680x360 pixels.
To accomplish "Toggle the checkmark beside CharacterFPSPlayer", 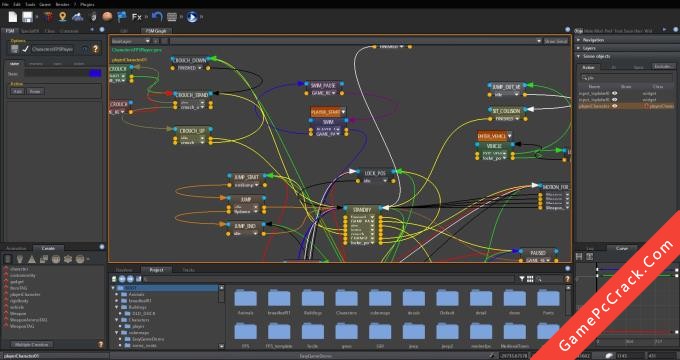I will [26, 49].
